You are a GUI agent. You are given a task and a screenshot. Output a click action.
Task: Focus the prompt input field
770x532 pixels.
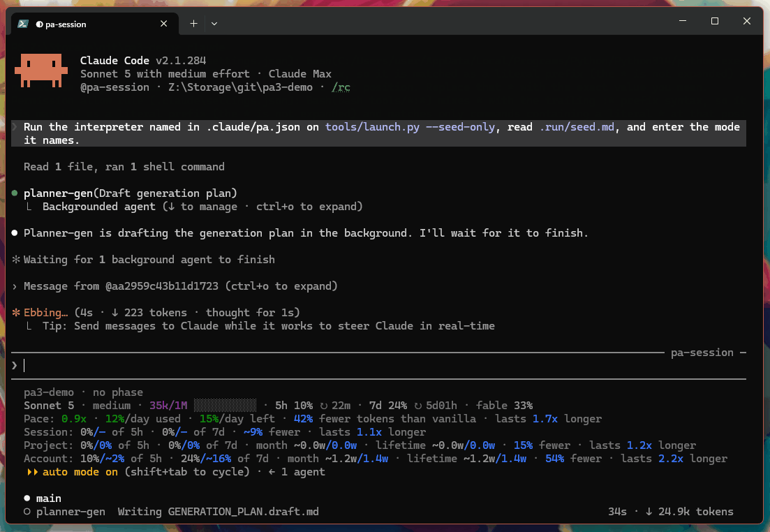(378, 365)
